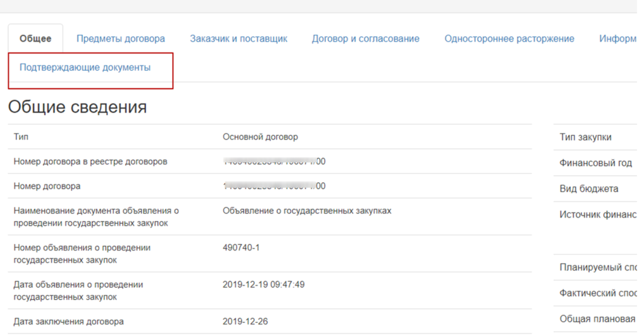Click the Тип закупки label
The width and height of the screenshot is (644, 335).
coord(585,137)
